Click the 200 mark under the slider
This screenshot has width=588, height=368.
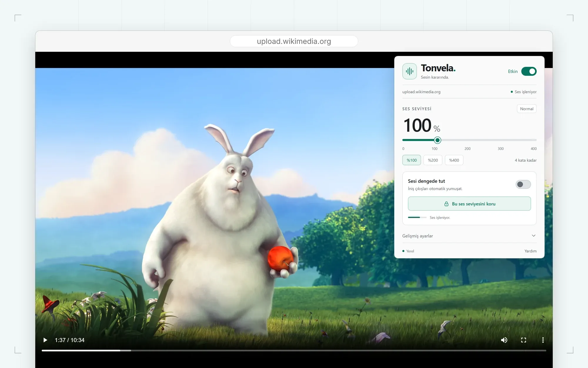pyautogui.click(x=467, y=149)
